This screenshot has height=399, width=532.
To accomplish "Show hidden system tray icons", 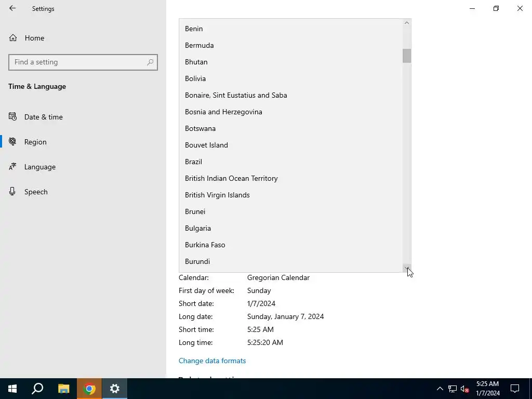I will click(x=440, y=389).
